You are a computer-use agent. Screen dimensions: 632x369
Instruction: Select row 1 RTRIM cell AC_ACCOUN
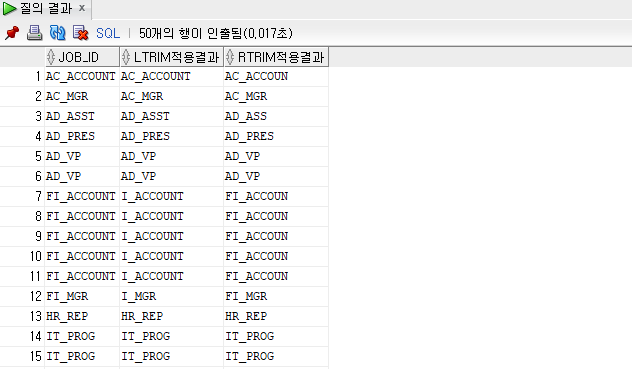click(x=276, y=76)
